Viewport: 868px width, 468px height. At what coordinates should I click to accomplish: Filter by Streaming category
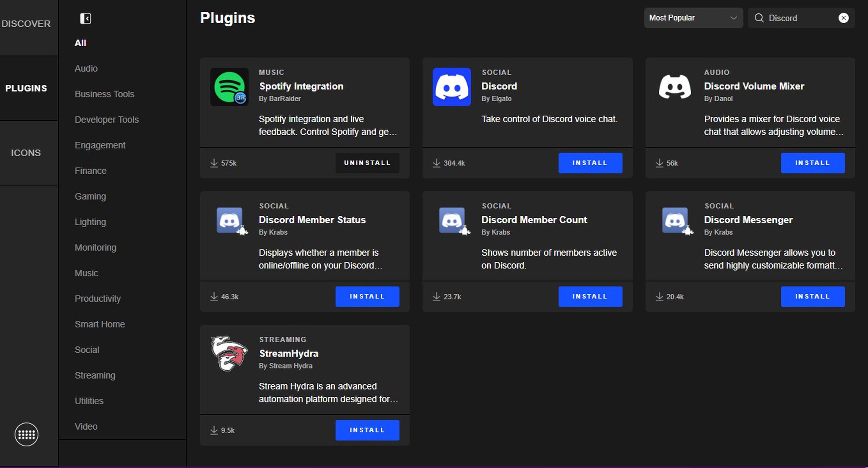pyautogui.click(x=95, y=375)
